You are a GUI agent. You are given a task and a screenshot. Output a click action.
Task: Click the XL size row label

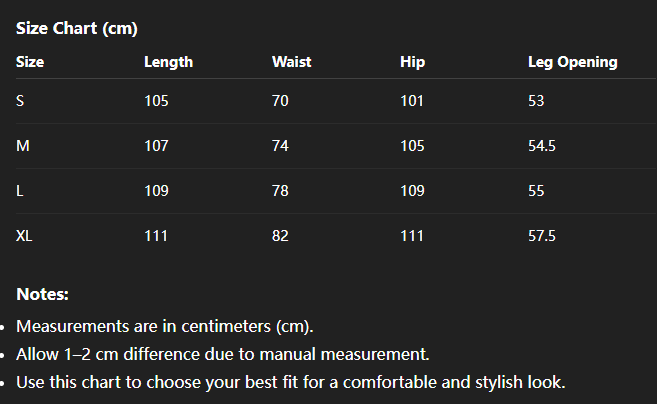pyautogui.click(x=25, y=236)
